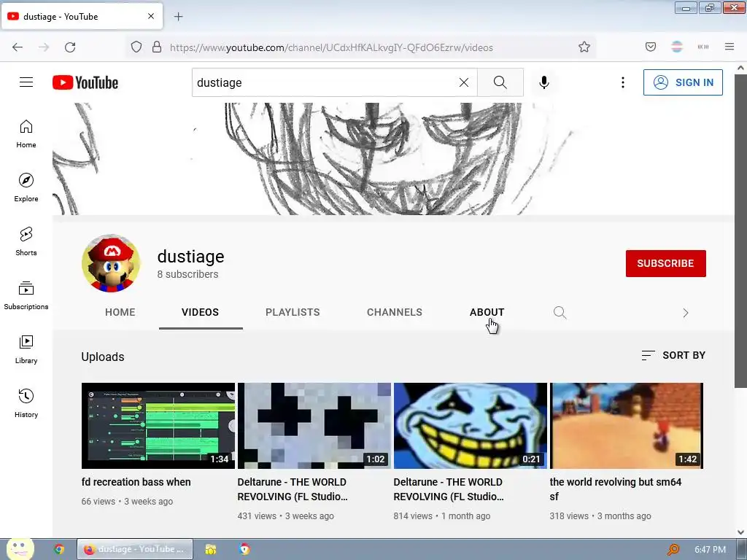747x560 pixels.
Task: Click the '8 subscribers' text
Action: pos(187,274)
